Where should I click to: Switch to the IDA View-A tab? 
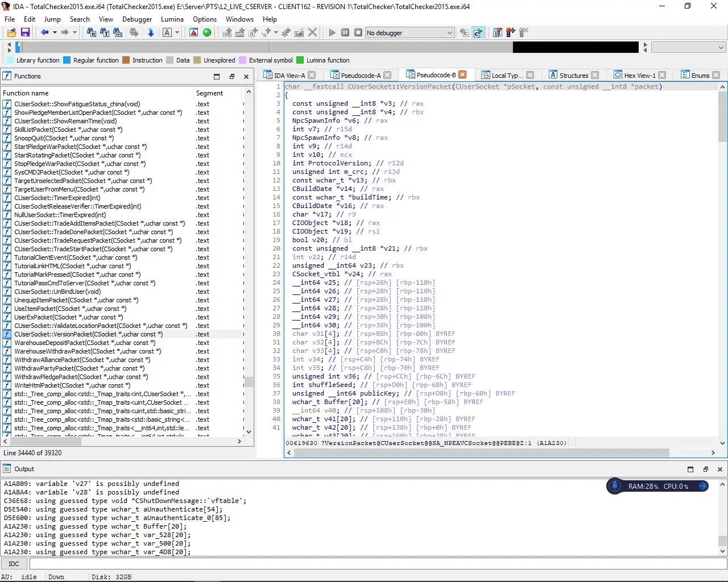click(x=289, y=75)
